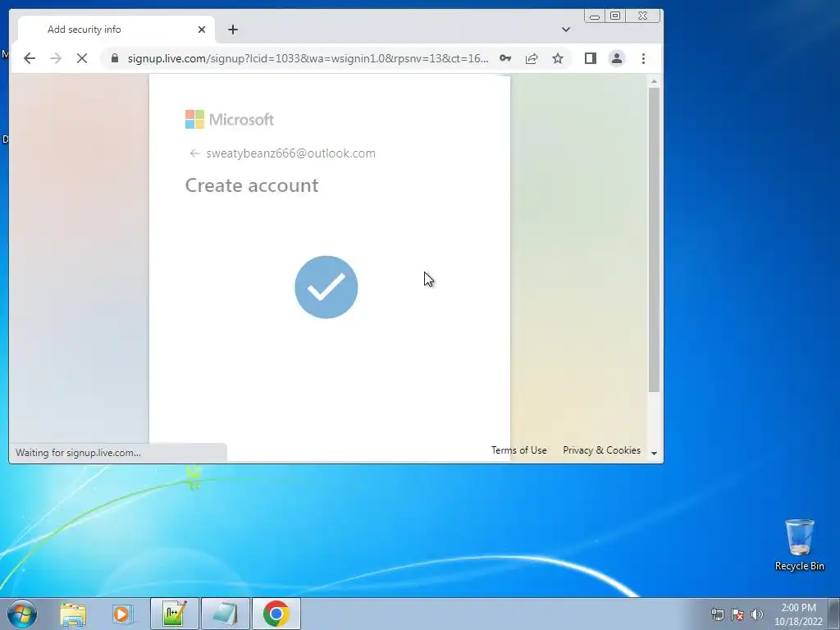Image resolution: width=840 pixels, height=630 pixels.
Task: Click the scrollbar down arrow
Action: pyautogui.click(x=654, y=453)
